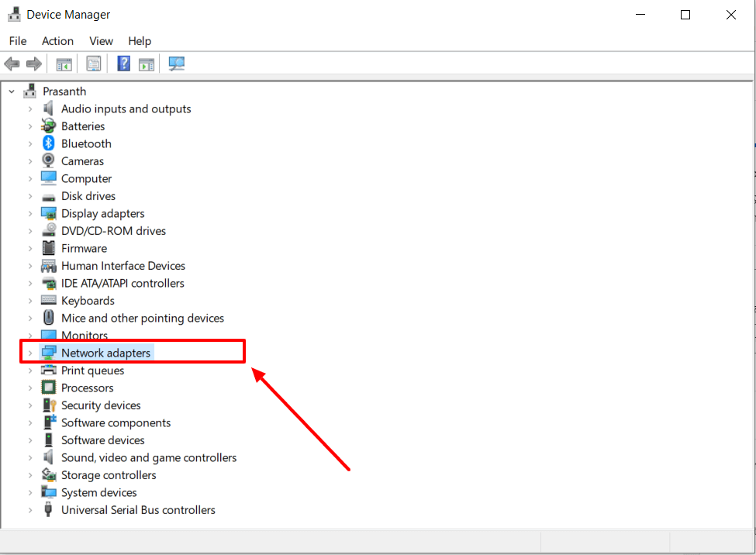Click the Forward arrow toolbar icon
Viewport: 756px width, 555px height.
(34, 64)
